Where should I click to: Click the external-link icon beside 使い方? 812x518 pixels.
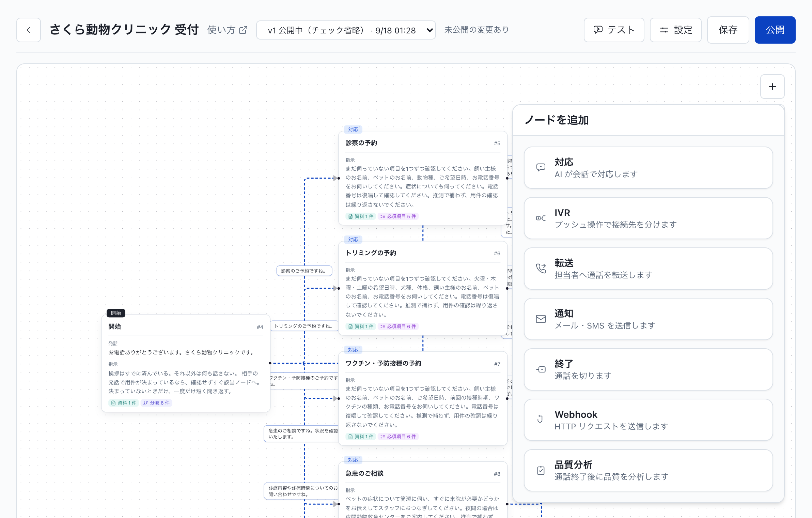click(243, 30)
